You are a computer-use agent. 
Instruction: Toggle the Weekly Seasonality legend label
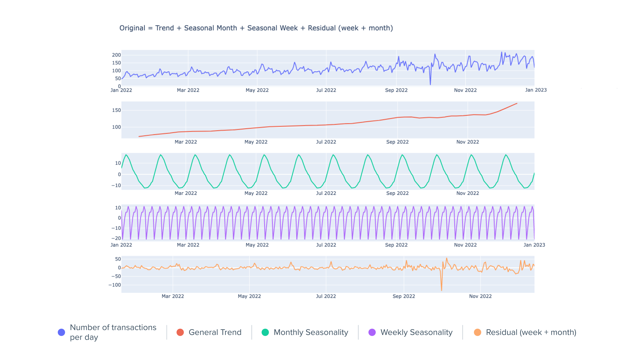pos(416,332)
